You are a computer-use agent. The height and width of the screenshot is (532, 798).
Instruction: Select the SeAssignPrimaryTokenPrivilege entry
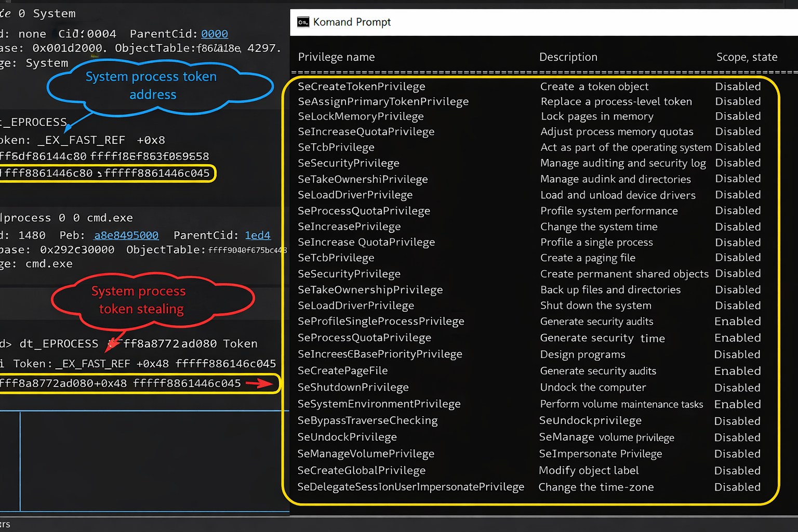(383, 102)
